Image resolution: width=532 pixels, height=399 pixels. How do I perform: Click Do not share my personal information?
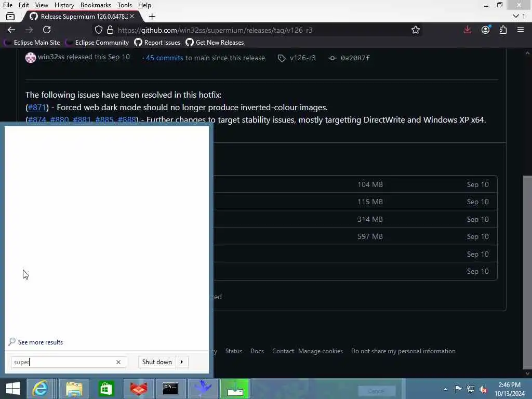[403, 351]
